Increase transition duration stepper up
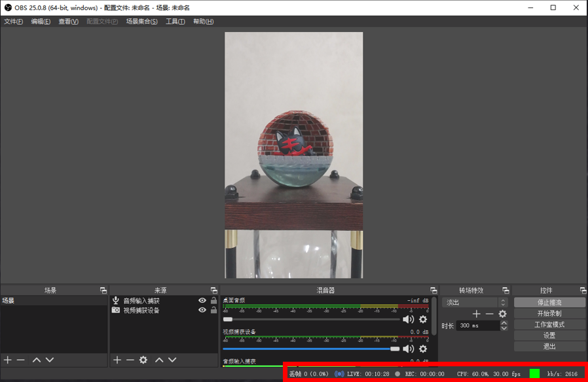Image resolution: width=588 pixels, height=382 pixels. (x=504, y=323)
